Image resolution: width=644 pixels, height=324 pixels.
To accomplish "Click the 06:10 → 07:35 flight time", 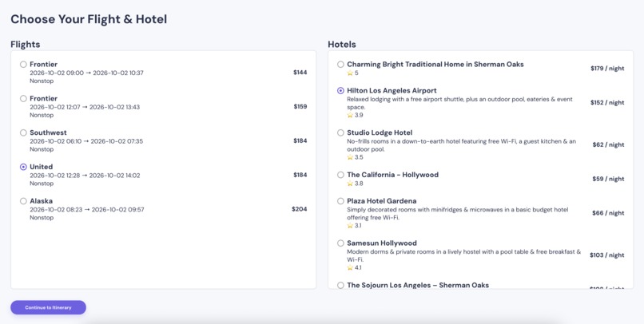I will [86, 141].
